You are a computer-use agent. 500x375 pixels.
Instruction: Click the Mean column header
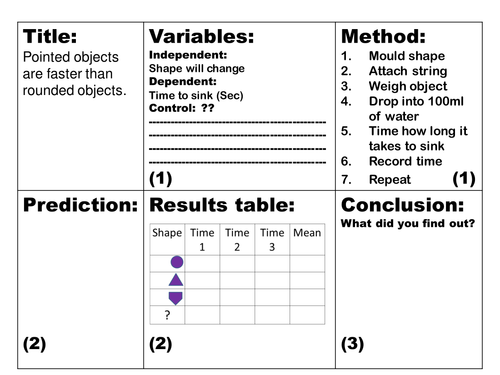pos(307,240)
